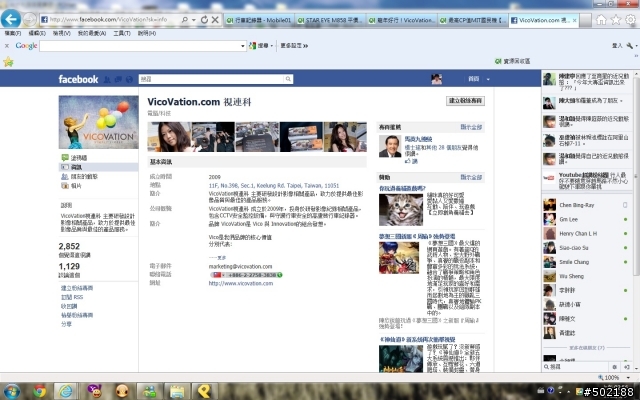Open first photo thumbnail of the woman
The width and height of the screenshot is (640, 400).
point(169,137)
